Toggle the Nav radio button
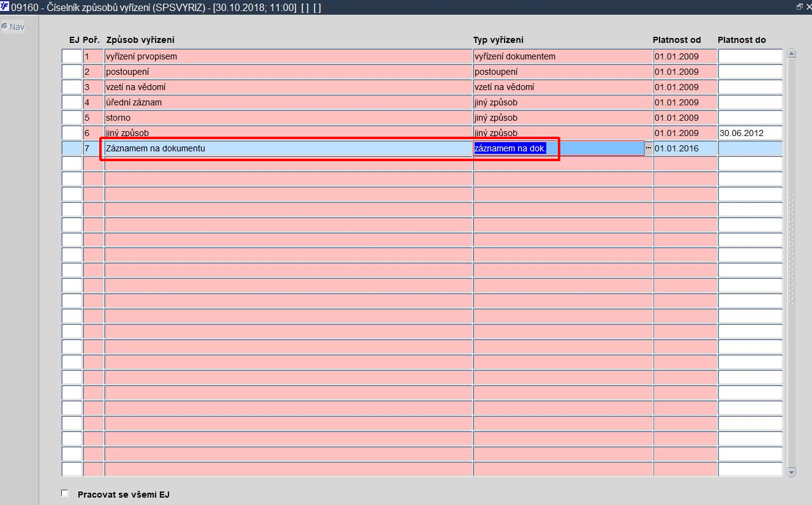 (5, 26)
